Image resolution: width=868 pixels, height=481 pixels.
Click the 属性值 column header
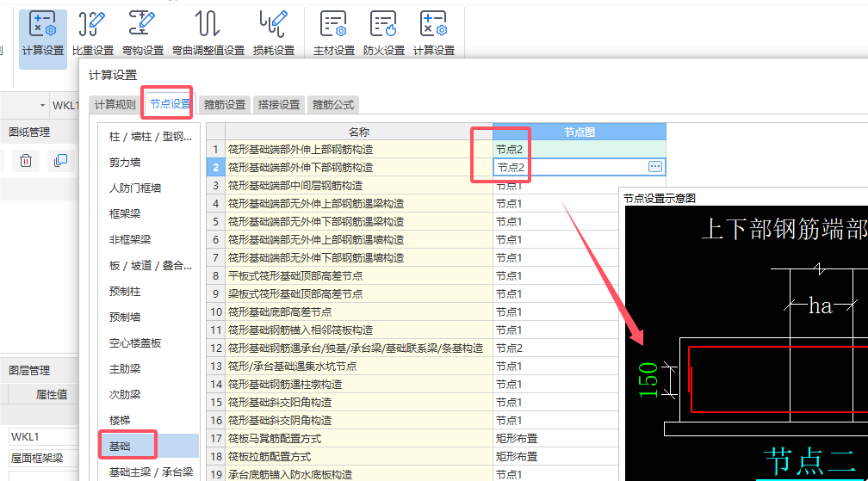[x=52, y=394]
